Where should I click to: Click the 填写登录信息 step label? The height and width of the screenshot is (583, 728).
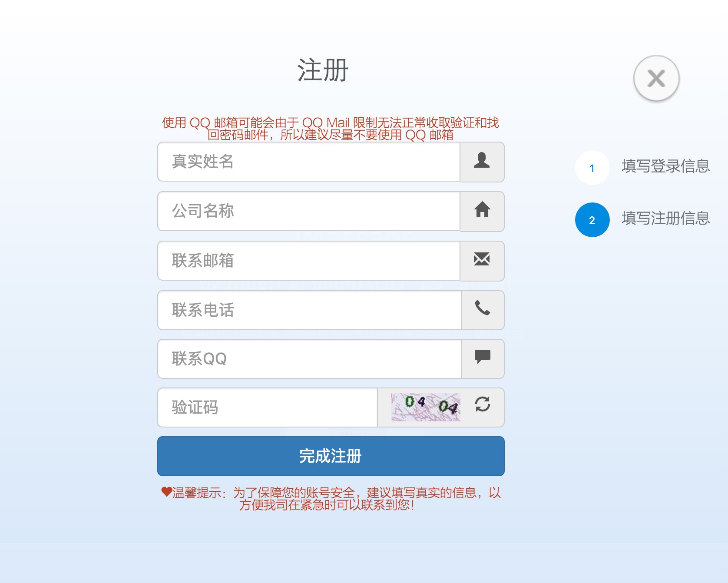(x=666, y=166)
